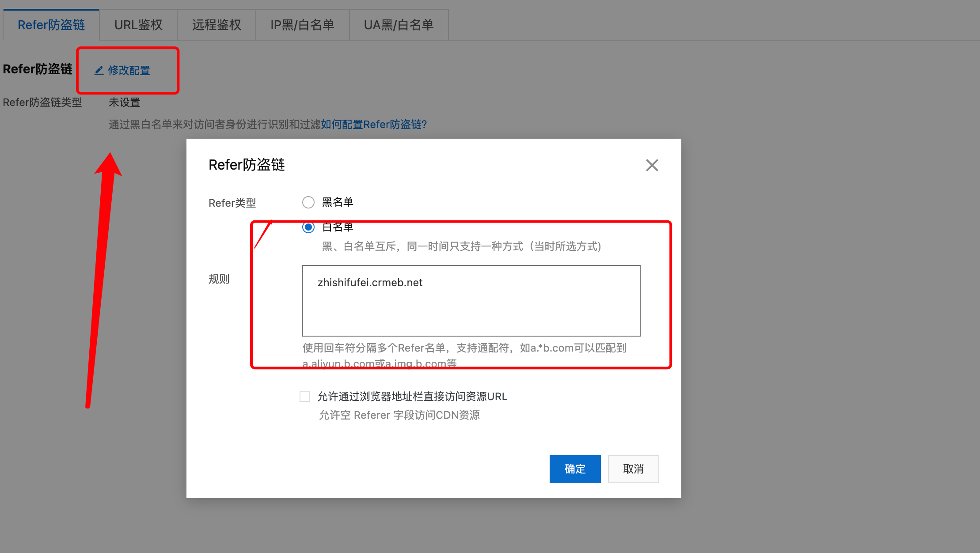Click the Refer防盗链类型 field label
Viewport: 980px width, 553px height.
click(42, 102)
